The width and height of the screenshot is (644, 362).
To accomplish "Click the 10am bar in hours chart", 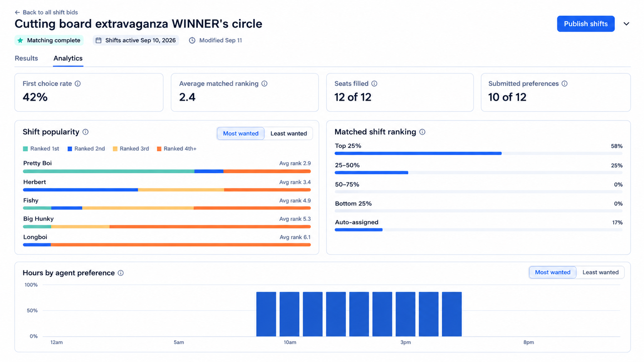I will pyautogui.click(x=290, y=314).
